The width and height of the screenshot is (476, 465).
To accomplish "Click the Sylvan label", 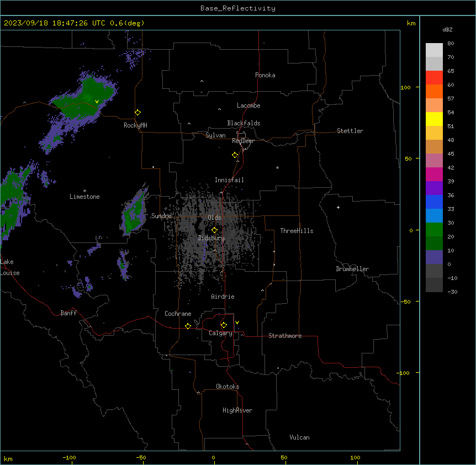I will pyautogui.click(x=215, y=135).
